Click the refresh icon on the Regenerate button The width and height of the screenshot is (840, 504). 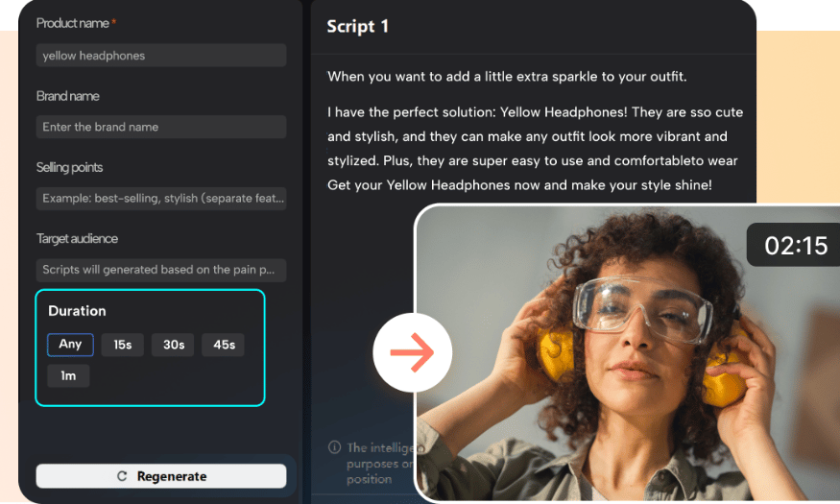(x=122, y=476)
